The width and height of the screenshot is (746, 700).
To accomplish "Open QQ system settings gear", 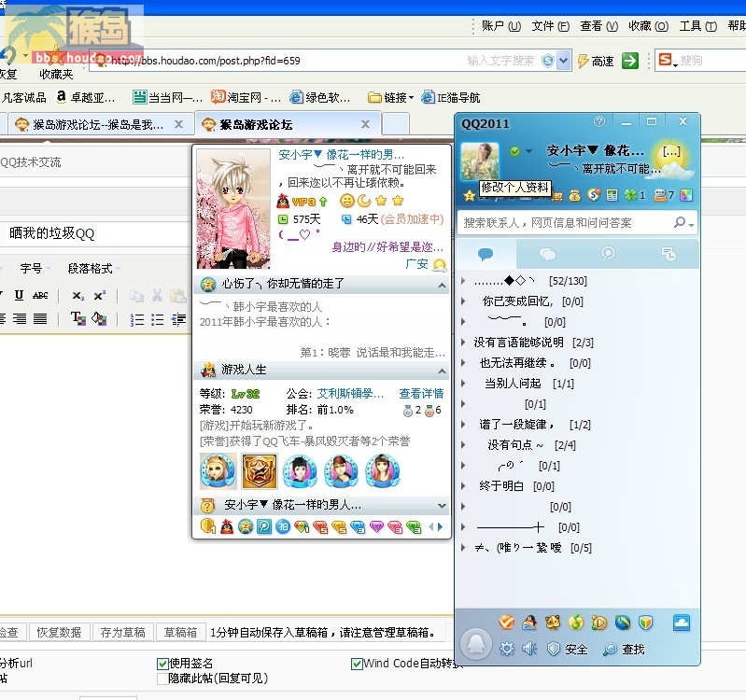I will pyautogui.click(x=507, y=649).
